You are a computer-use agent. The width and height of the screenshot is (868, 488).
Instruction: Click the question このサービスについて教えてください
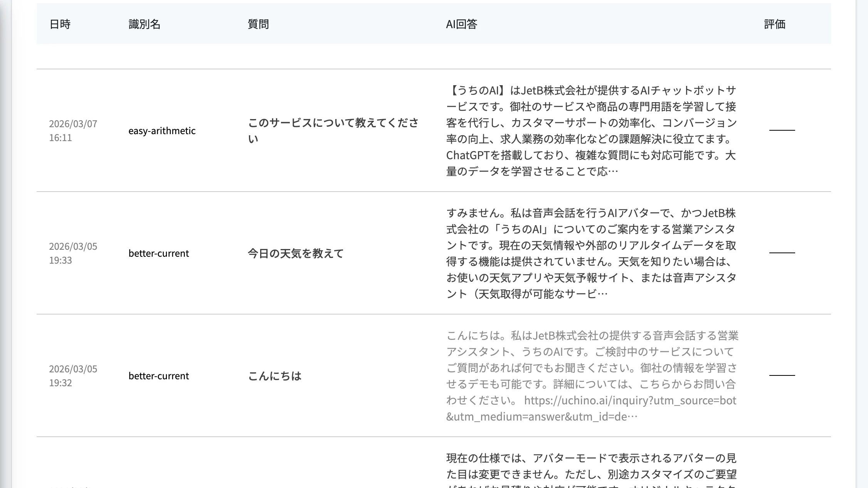pos(333,130)
